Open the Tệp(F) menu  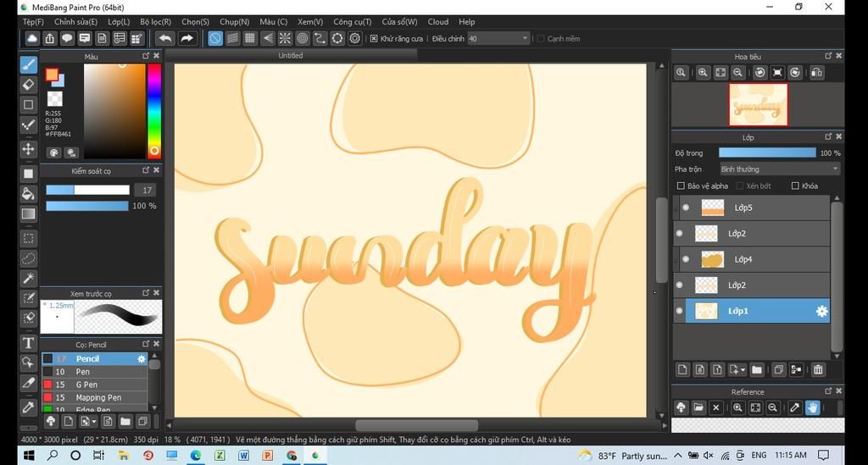[x=33, y=21]
